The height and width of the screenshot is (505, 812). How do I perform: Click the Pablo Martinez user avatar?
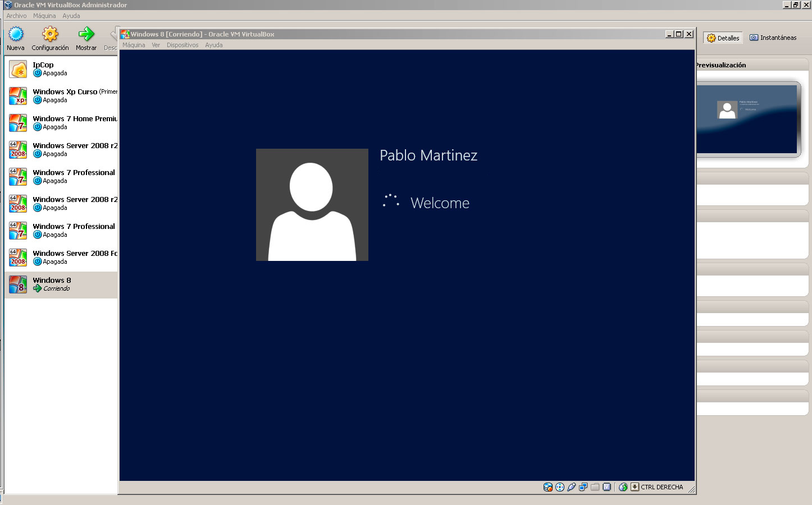(312, 205)
